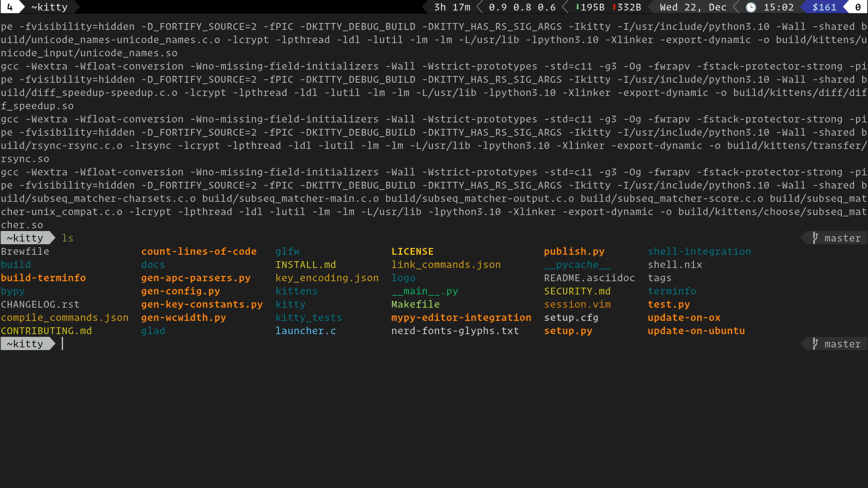The image size is (868, 488).
Task: Click the Wed 22, Dec date segment
Action: (x=693, y=7)
